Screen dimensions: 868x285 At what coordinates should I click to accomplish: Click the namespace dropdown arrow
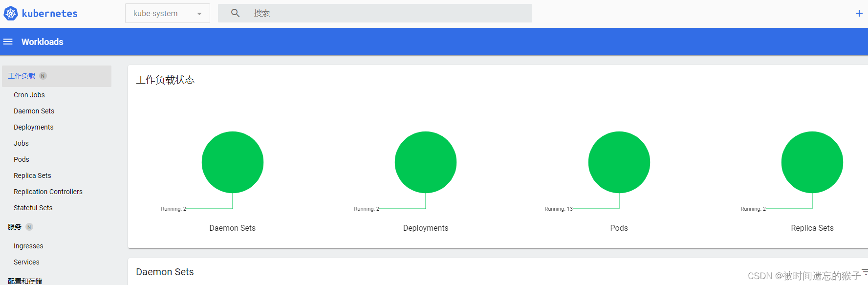tap(199, 14)
